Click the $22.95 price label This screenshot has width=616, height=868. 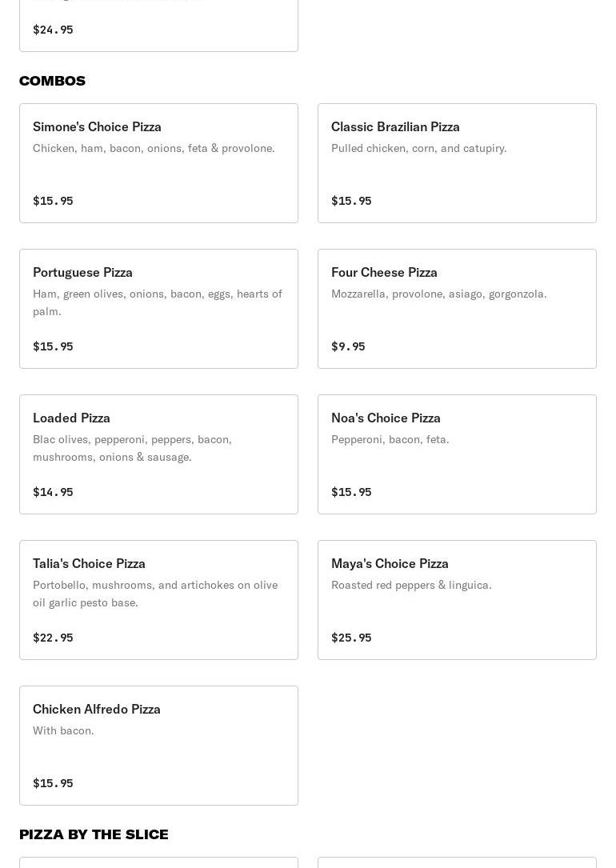click(x=53, y=638)
